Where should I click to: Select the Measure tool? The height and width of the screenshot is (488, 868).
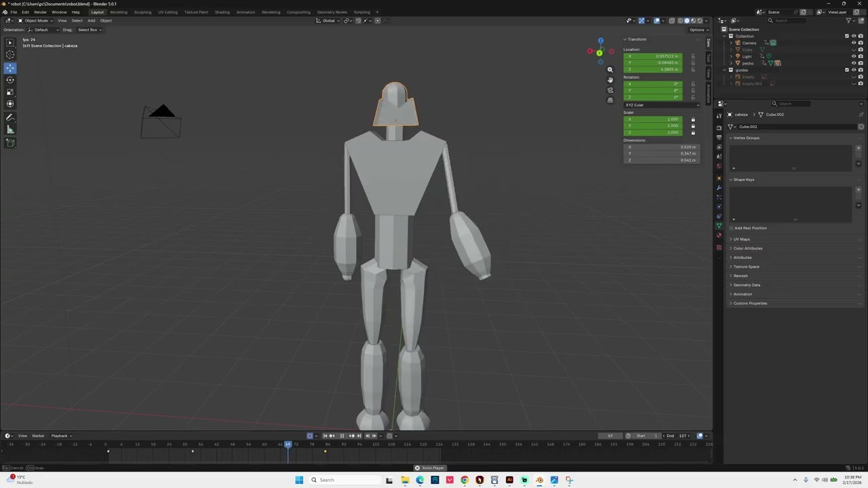click(10, 130)
